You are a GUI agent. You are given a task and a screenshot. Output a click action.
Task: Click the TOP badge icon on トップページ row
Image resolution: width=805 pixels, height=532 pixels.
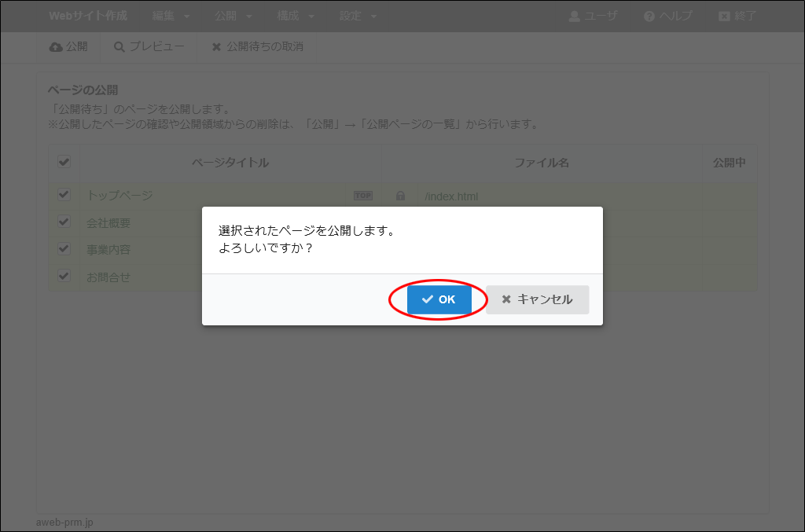point(362,196)
